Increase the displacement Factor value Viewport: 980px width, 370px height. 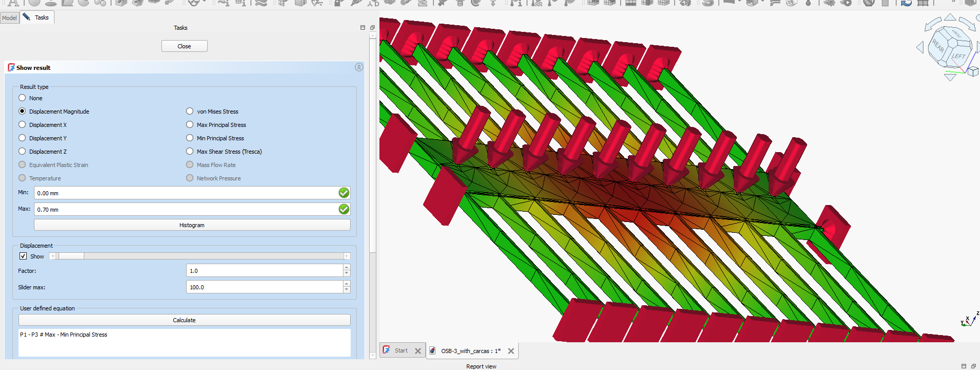point(347,268)
